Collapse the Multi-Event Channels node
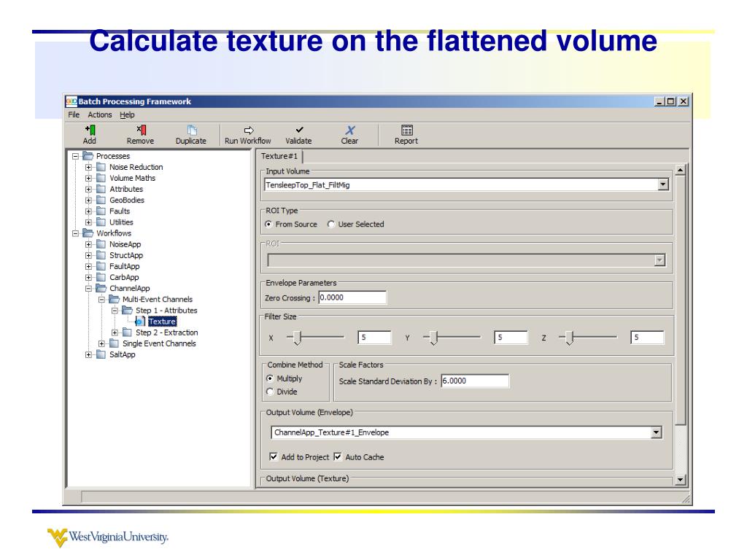Viewport: 747px width, 560px height. tap(101, 300)
